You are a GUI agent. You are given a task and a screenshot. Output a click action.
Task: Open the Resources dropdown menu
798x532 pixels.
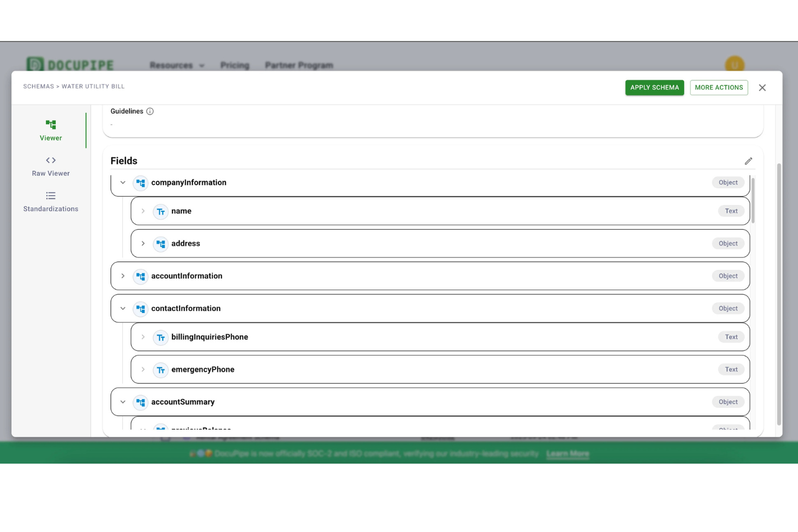click(x=177, y=65)
